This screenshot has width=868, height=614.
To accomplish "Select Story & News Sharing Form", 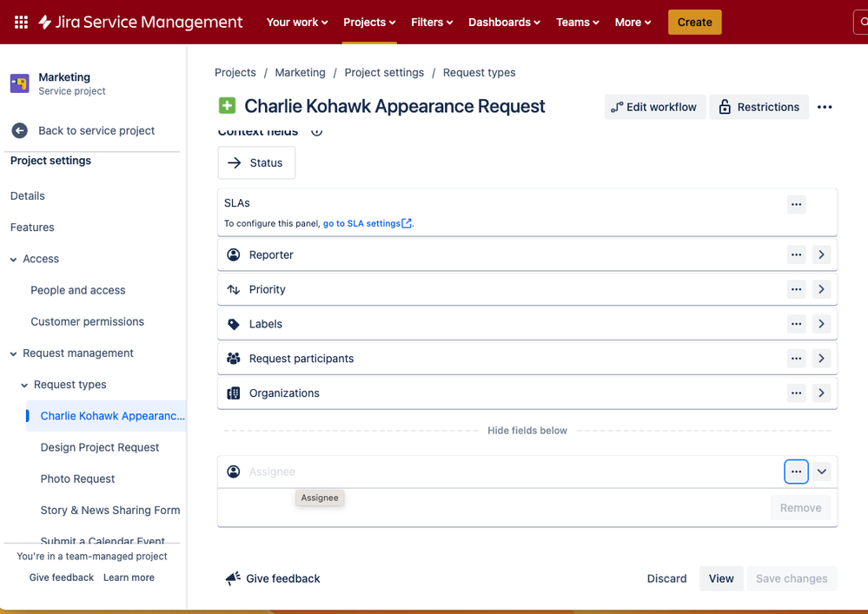I will click(110, 511).
